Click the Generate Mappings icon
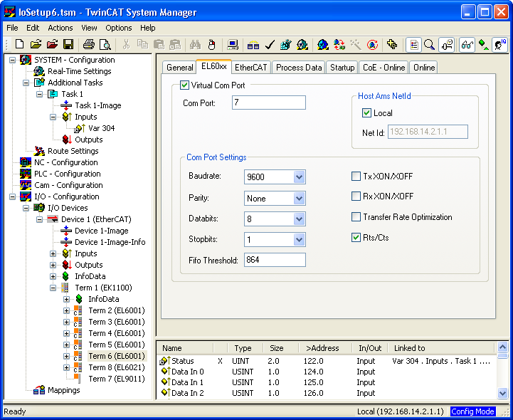Viewport: 513px width, 420px height. [253, 44]
